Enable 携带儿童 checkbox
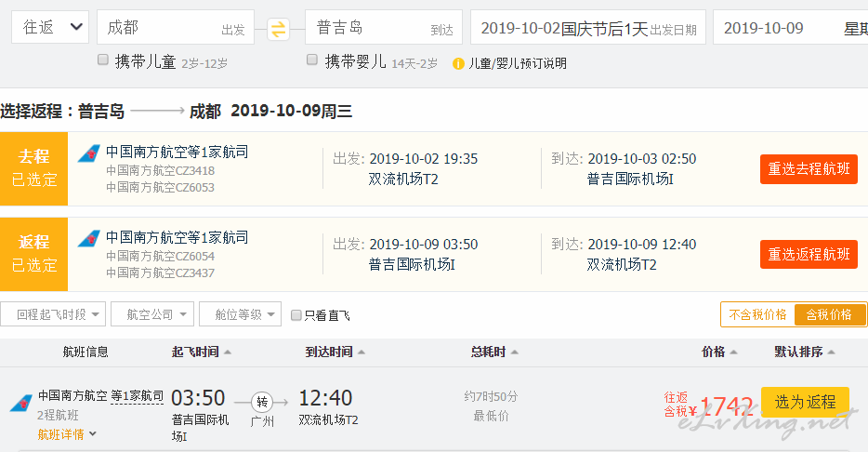The height and width of the screenshot is (452, 868). [x=103, y=60]
